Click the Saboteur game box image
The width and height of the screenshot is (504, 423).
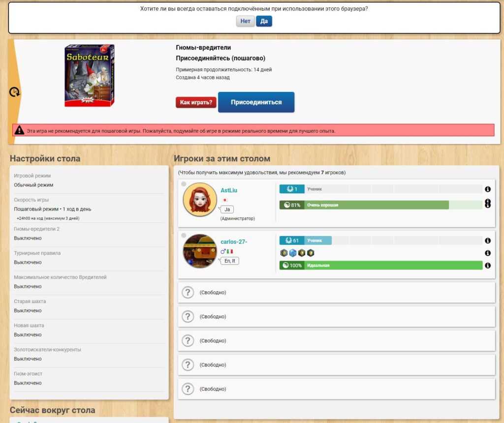89,76
